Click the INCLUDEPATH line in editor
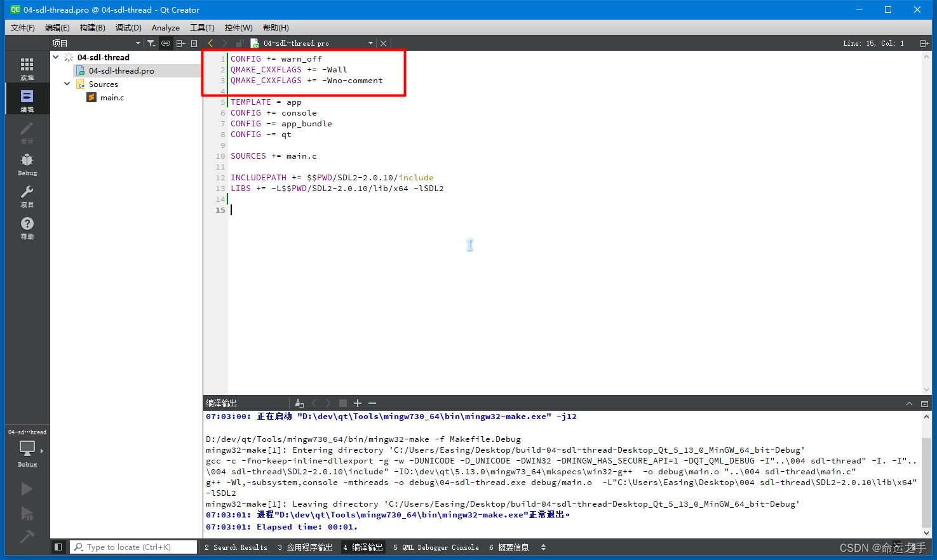The image size is (937, 560). pos(332,178)
